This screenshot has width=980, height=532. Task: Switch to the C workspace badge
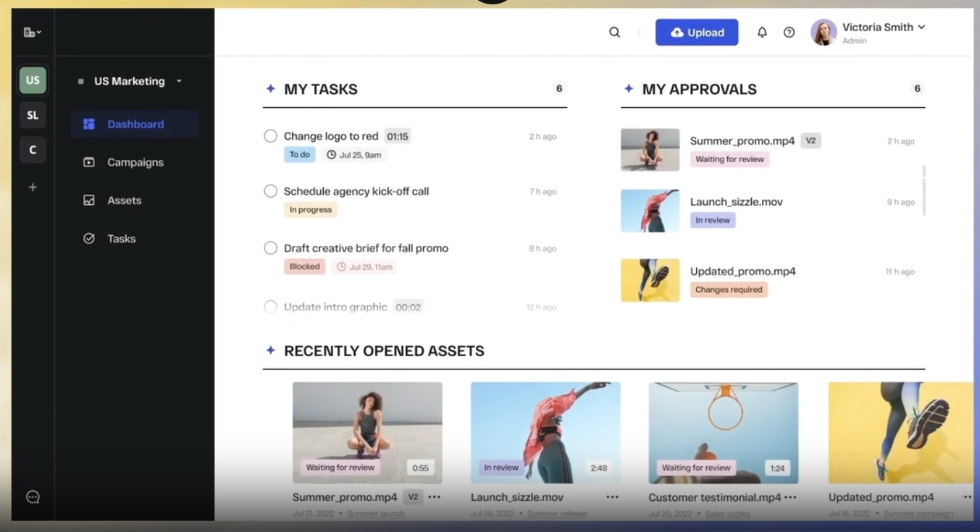coord(33,150)
